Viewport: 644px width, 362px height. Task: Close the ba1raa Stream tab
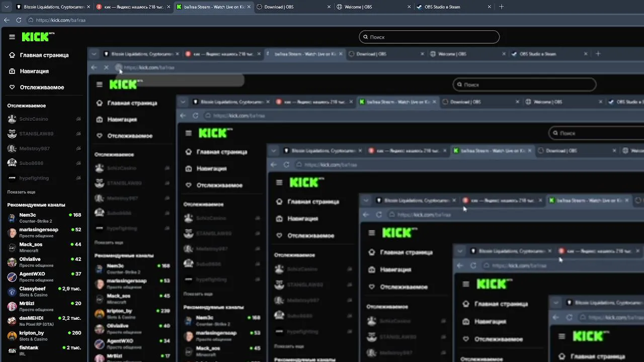249,7
